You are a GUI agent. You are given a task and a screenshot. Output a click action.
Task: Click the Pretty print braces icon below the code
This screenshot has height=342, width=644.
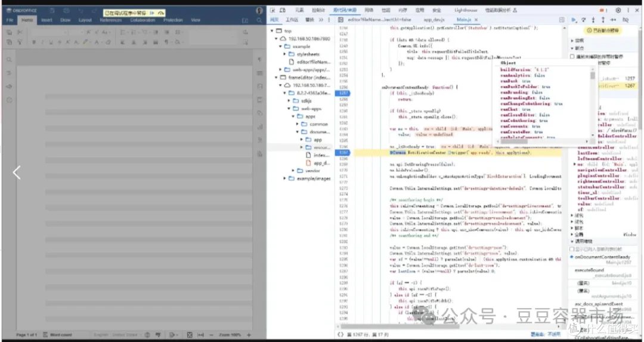340,335
